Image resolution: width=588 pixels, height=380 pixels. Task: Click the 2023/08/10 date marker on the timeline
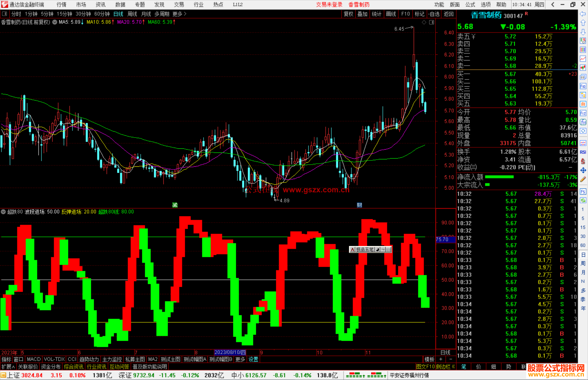point(230,352)
